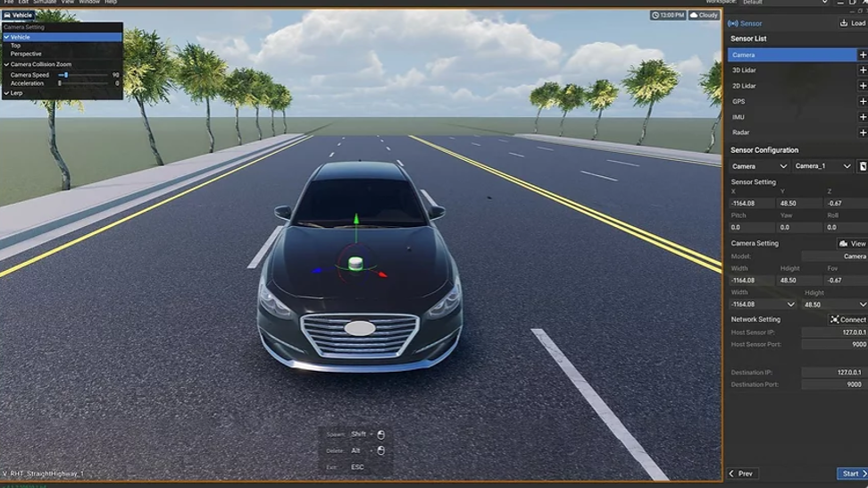Expand the Camera_1 dropdown
Screen dimensions: 868x488
click(822, 166)
